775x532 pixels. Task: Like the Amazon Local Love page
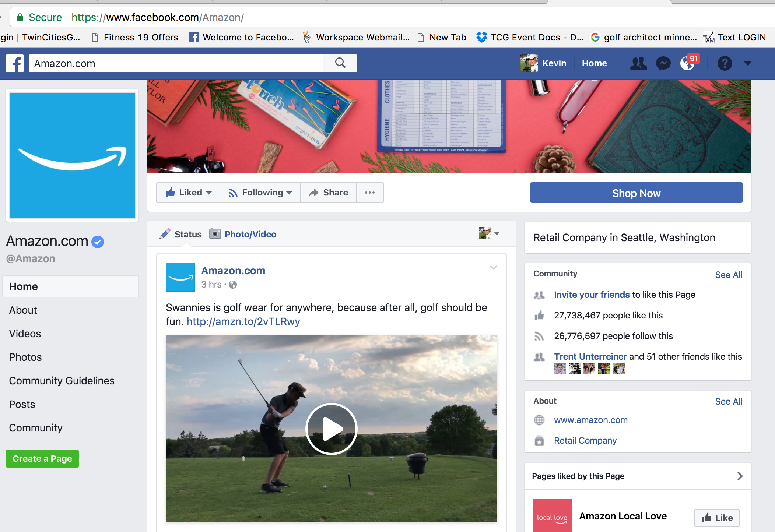click(x=717, y=518)
